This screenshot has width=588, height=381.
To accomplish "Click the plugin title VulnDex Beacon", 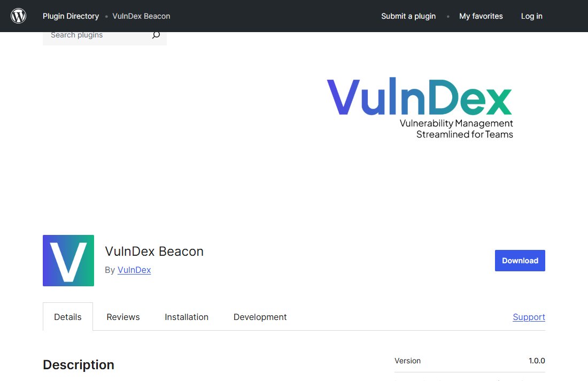I will 154,251.
